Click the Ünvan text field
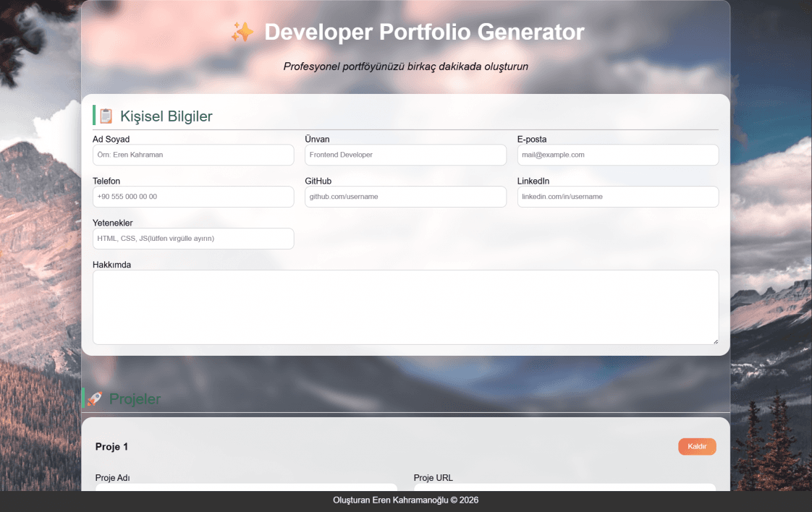The height and width of the screenshot is (512, 812). (x=405, y=155)
